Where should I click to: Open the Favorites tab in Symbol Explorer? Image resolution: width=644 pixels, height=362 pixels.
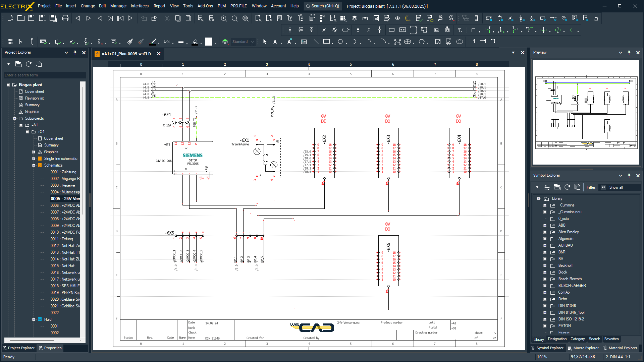611,339
